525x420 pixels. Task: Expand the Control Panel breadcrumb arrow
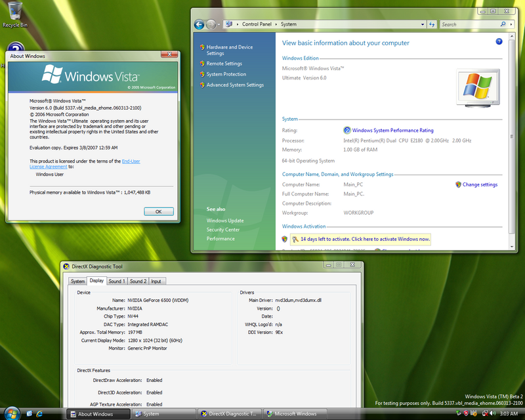tap(276, 24)
